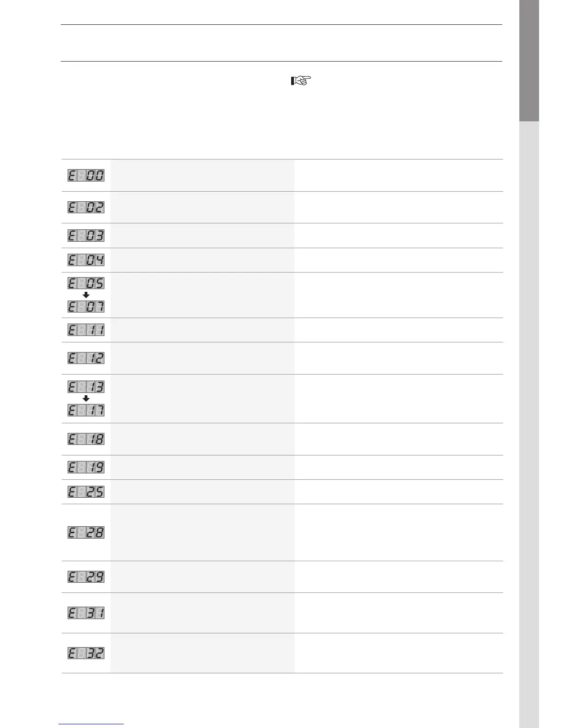Click the E 11 error code icon
563x728 pixels.
86,330
